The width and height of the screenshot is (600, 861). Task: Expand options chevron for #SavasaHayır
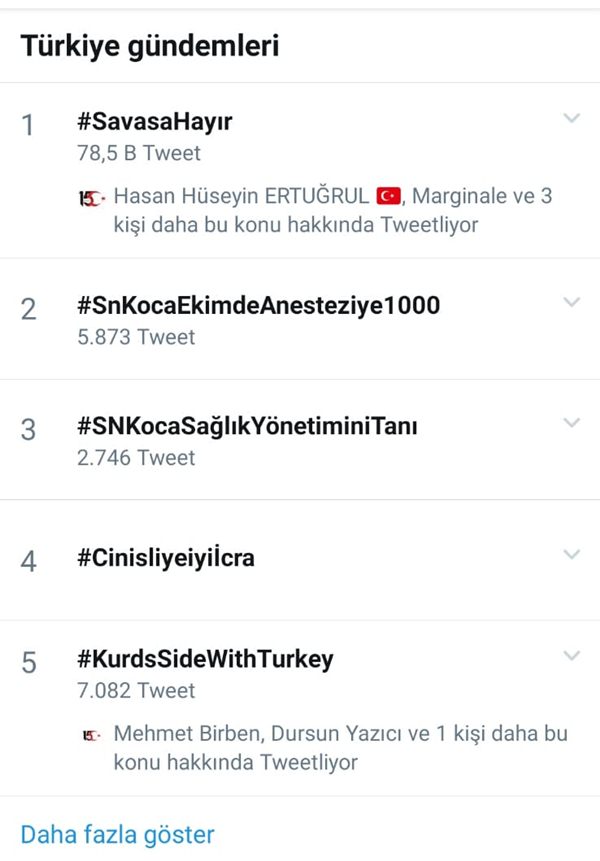pos(571,118)
